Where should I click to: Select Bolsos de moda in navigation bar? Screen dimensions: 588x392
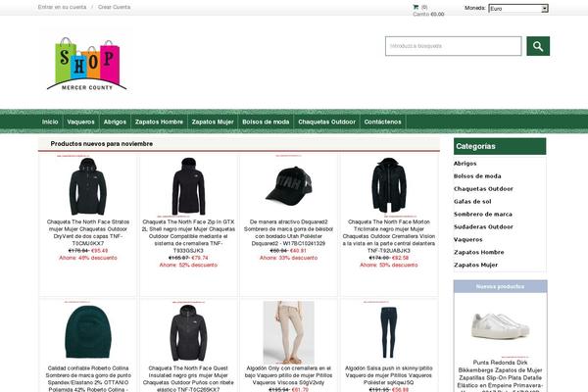266,122
